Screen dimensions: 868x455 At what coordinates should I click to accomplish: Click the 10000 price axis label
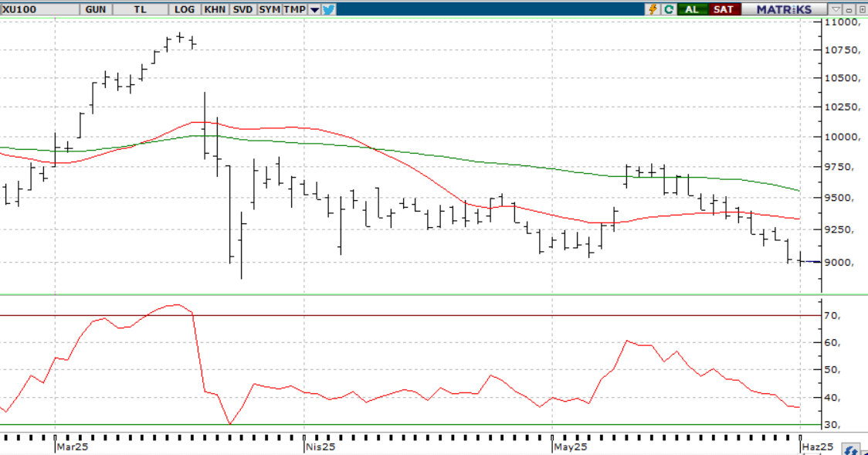point(842,137)
